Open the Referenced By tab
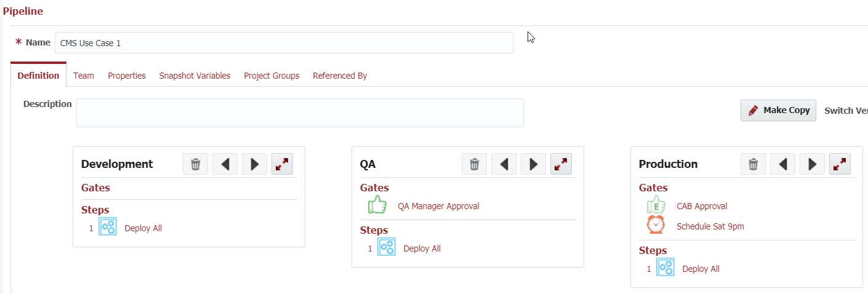This screenshot has width=868, height=294. click(x=340, y=76)
